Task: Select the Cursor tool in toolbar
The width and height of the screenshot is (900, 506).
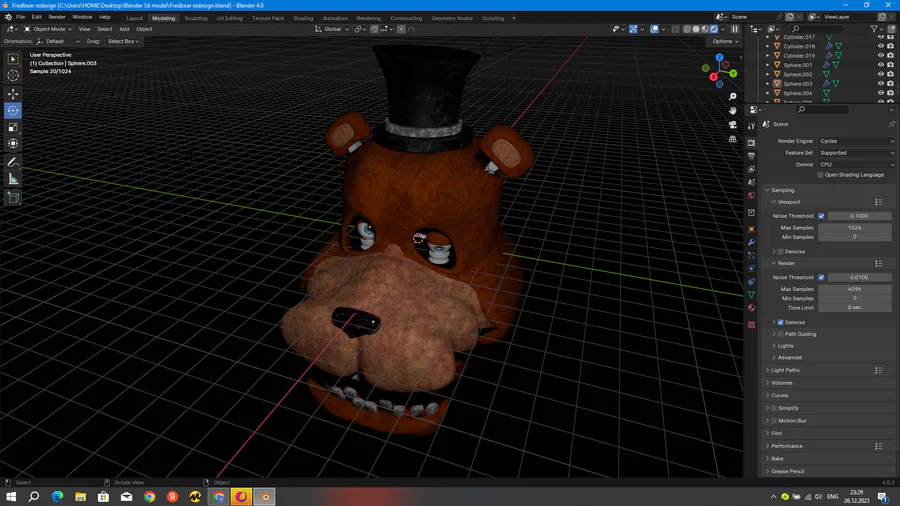Action: pos(13,75)
